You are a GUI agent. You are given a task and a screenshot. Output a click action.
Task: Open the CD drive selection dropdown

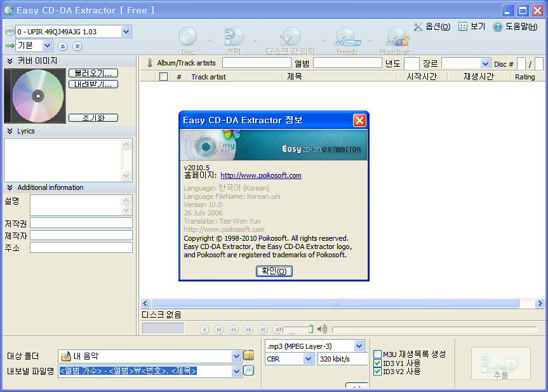click(x=126, y=32)
